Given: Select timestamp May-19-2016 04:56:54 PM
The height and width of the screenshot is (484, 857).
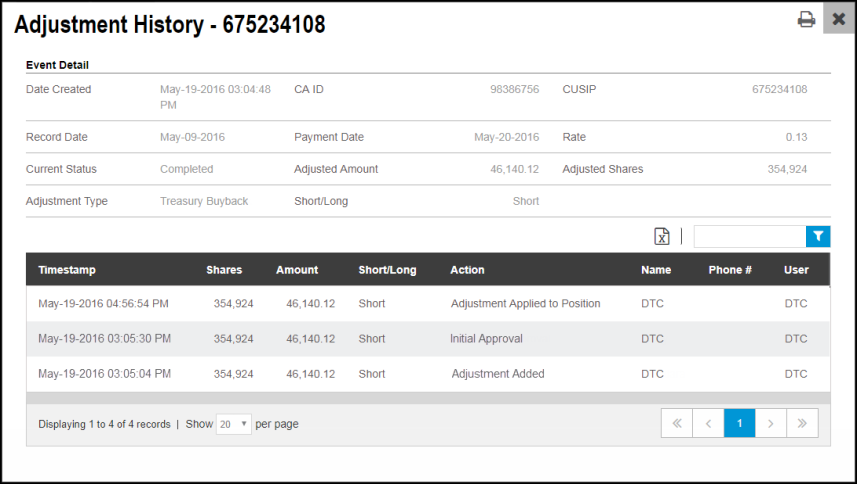Looking at the screenshot, I should tap(103, 304).
